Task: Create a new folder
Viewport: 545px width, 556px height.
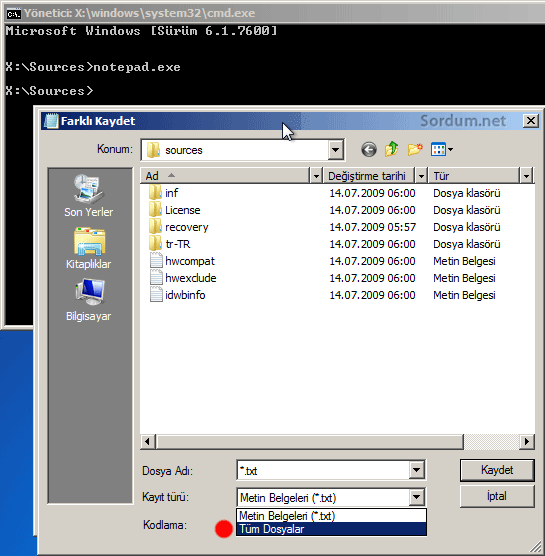Action: point(415,149)
